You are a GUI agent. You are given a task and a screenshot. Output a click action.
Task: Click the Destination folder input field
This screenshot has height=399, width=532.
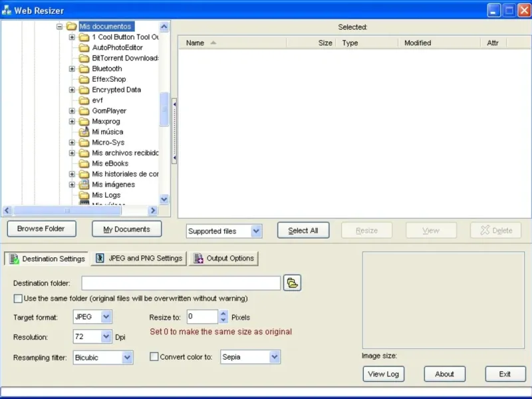tap(181, 283)
